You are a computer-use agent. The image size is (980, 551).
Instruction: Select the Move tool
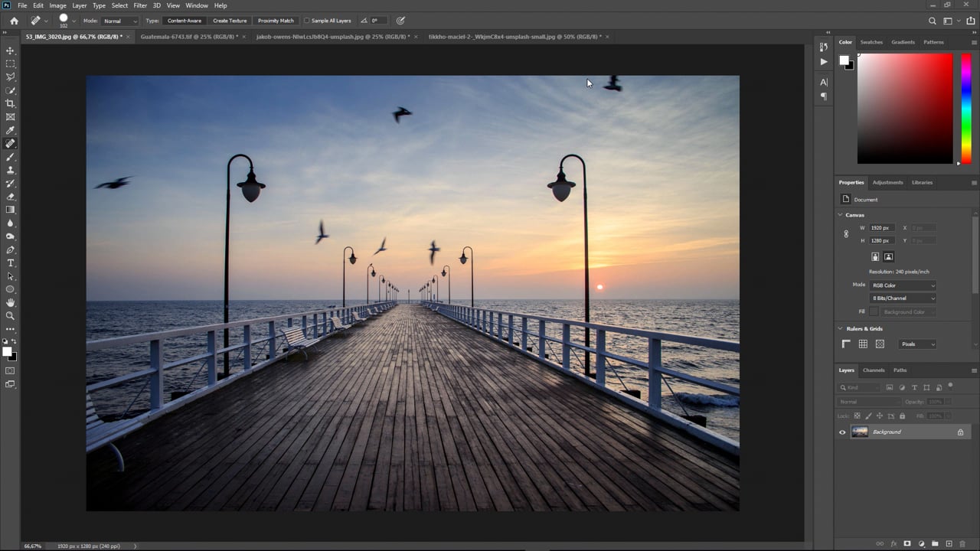tap(10, 51)
